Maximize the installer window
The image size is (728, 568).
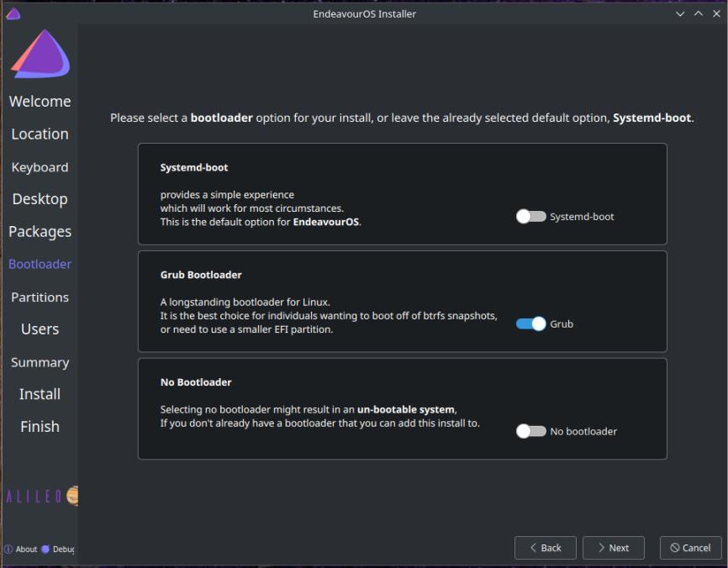[x=699, y=14]
